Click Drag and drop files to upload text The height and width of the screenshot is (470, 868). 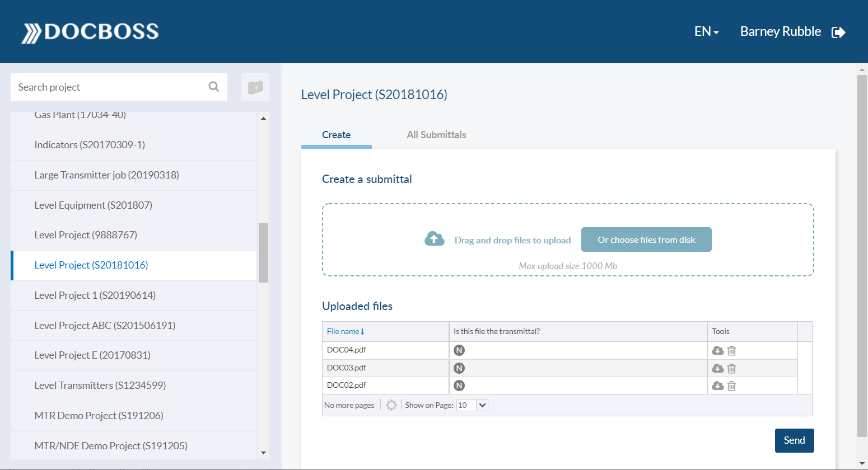[x=512, y=240]
